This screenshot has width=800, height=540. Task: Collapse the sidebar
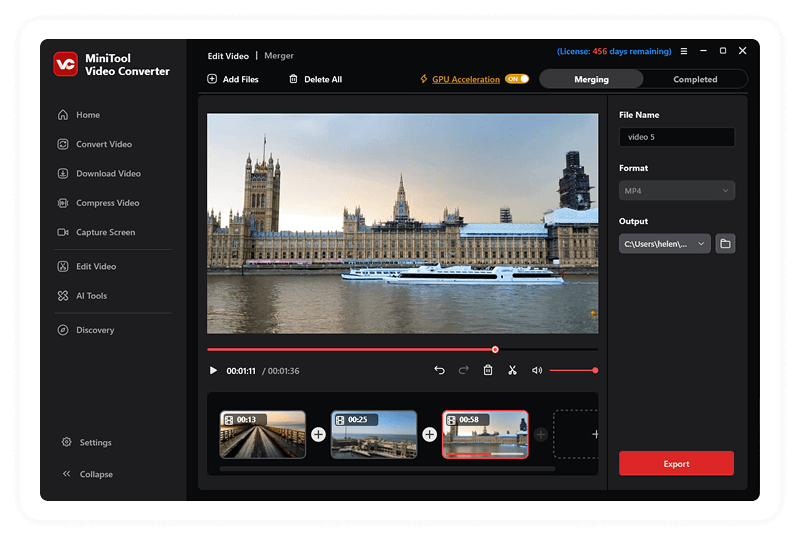click(x=87, y=474)
